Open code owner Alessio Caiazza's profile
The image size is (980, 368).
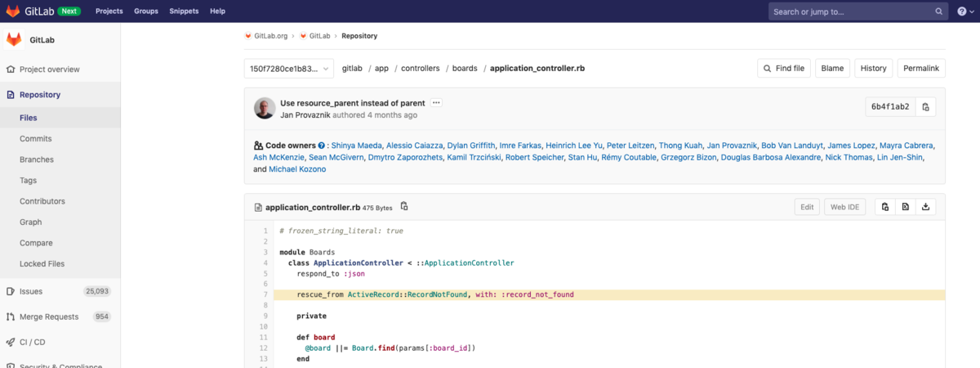413,146
